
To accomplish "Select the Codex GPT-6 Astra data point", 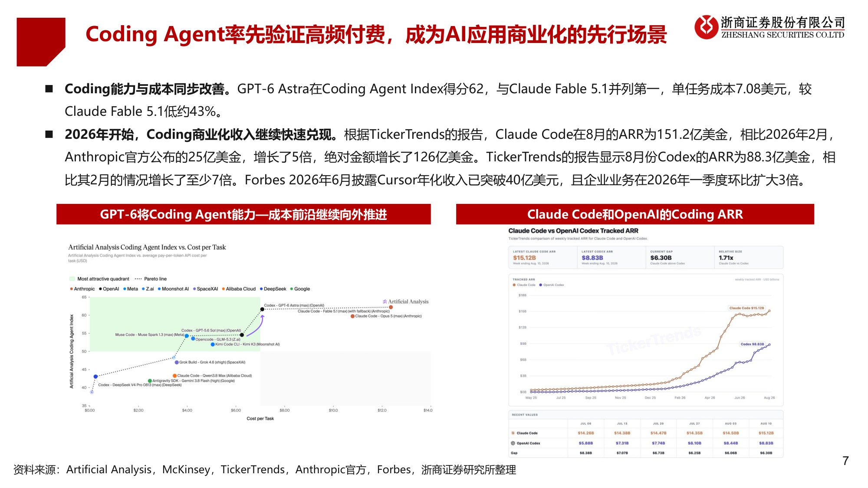I will (x=262, y=309).
